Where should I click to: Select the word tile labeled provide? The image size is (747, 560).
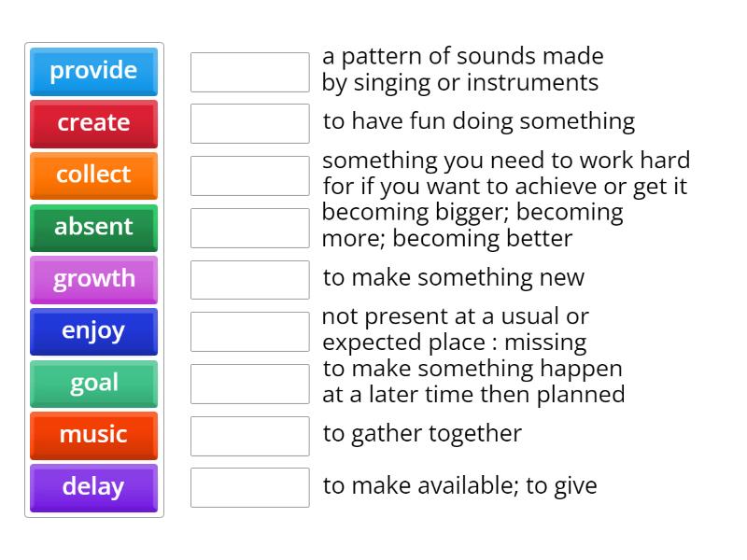(92, 71)
